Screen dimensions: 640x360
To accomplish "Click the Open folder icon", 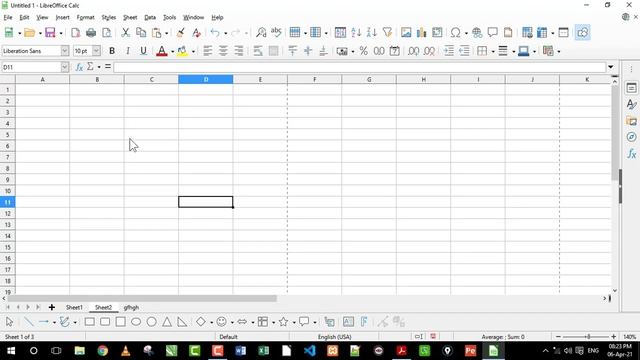I will pos(29,33).
